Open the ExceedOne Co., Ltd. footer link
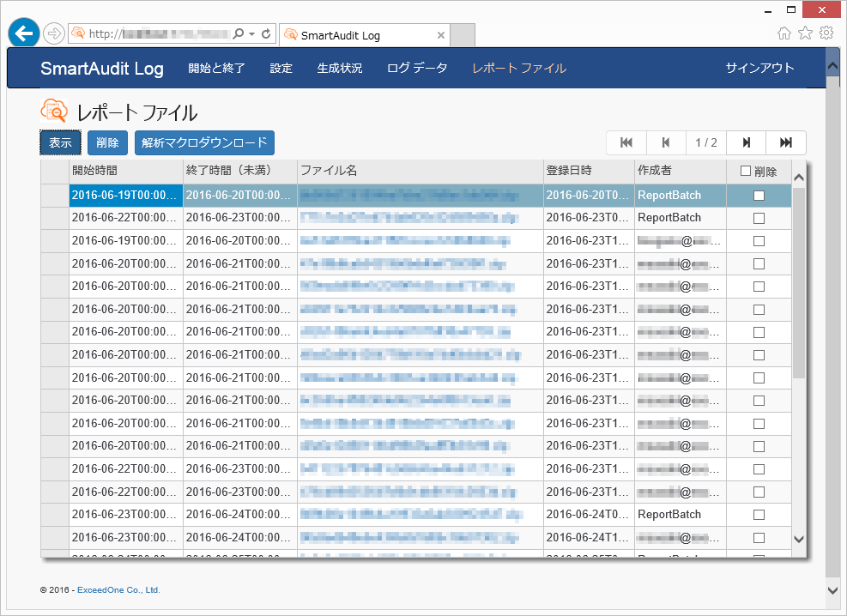 click(118, 590)
